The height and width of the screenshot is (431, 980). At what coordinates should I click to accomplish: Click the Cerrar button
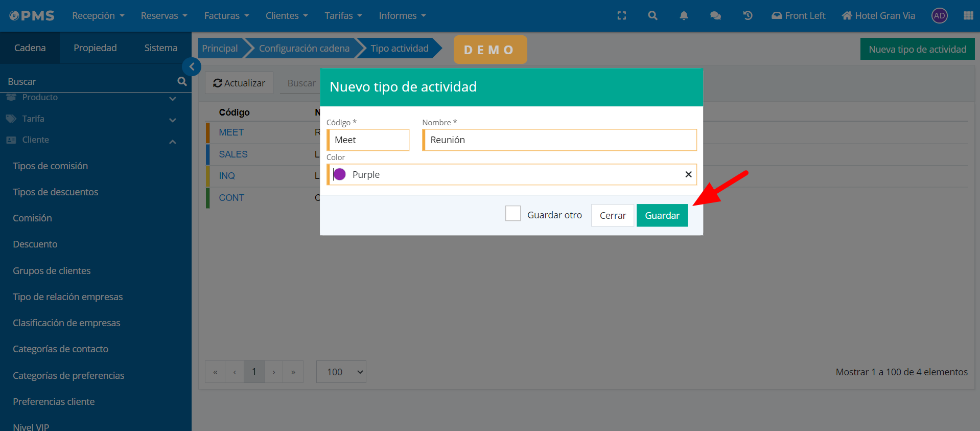pyautogui.click(x=612, y=215)
